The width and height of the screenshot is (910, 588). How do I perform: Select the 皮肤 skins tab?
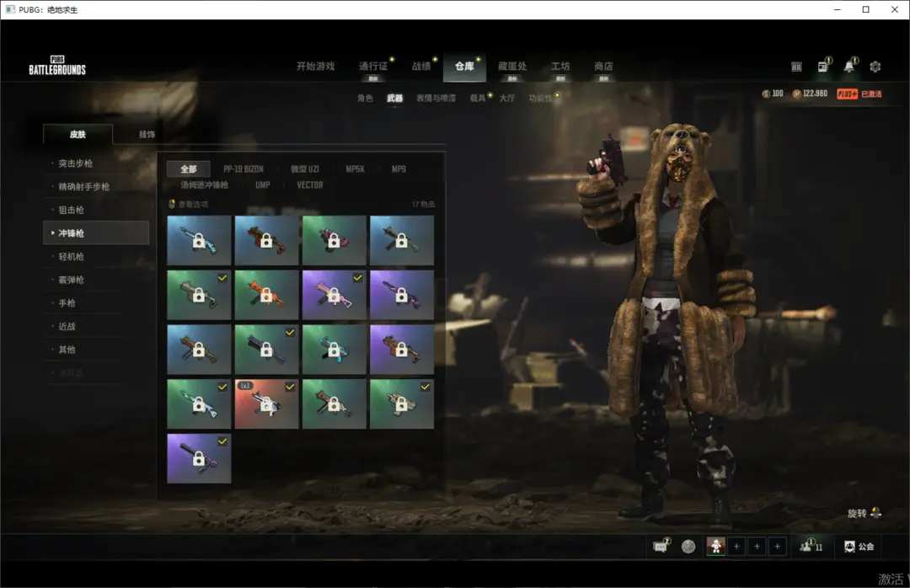coord(78,134)
